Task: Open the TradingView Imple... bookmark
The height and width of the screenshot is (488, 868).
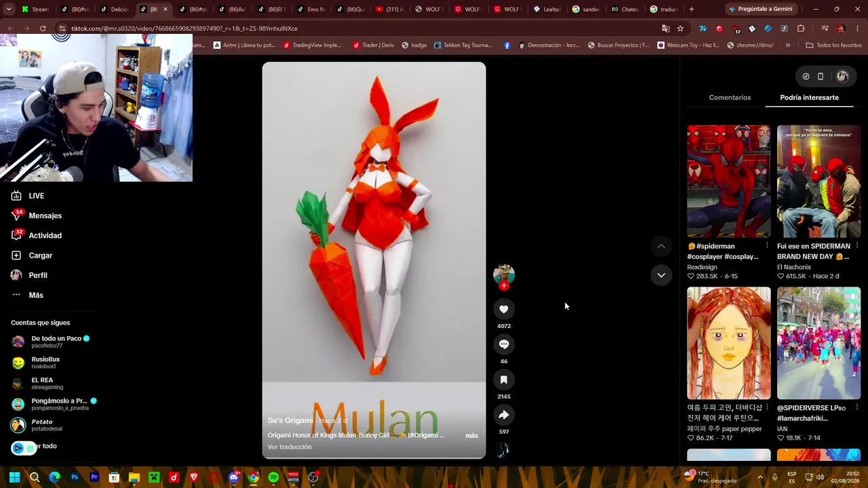Action: click(x=311, y=45)
